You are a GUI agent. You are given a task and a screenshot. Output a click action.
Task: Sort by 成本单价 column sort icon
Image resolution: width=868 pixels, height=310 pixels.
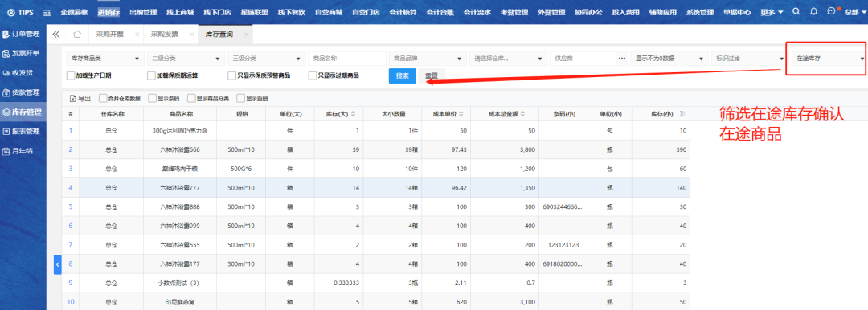(x=461, y=114)
